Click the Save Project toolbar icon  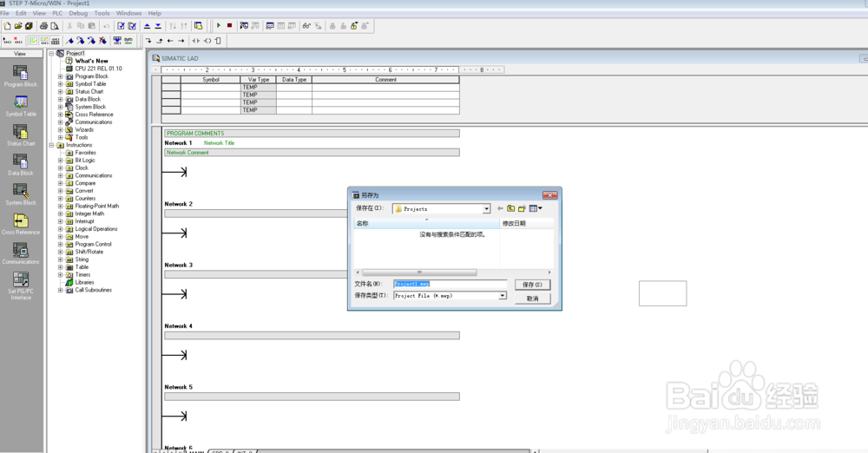[x=29, y=26]
